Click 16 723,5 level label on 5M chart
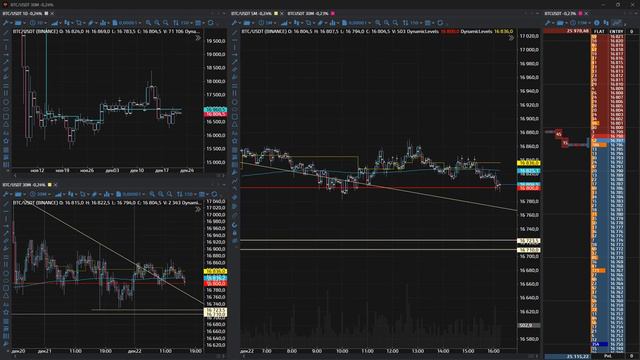The height and width of the screenshot is (360, 640). coord(529,241)
